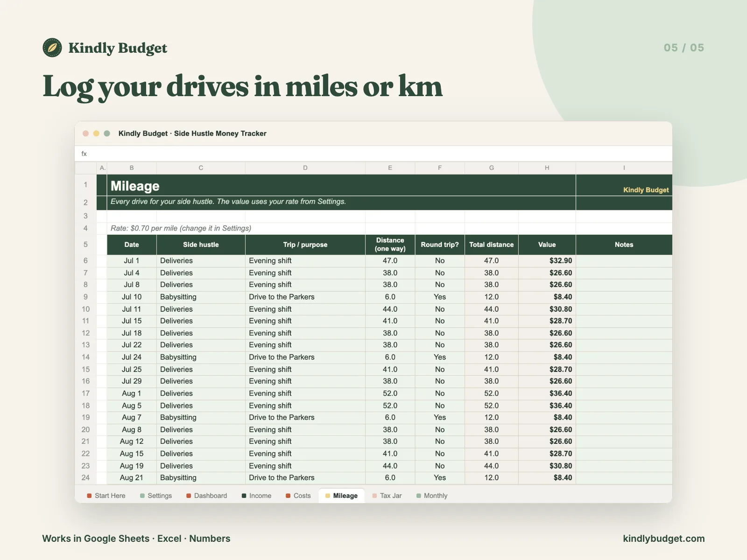The width and height of the screenshot is (747, 560).
Task: Click the yellow window minimize dot
Action: [96, 133]
